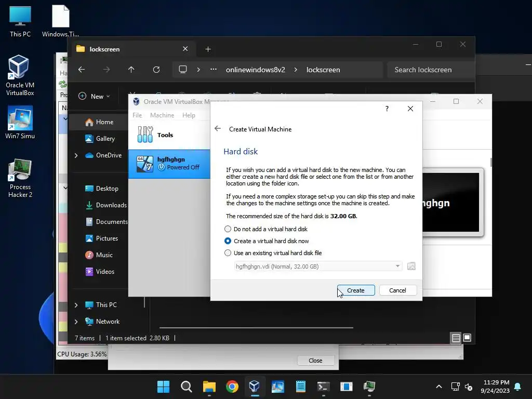This screenshot has width=532, height=399.
Task: Open VirtualBox Machine menu
Action: coord(162,115)
